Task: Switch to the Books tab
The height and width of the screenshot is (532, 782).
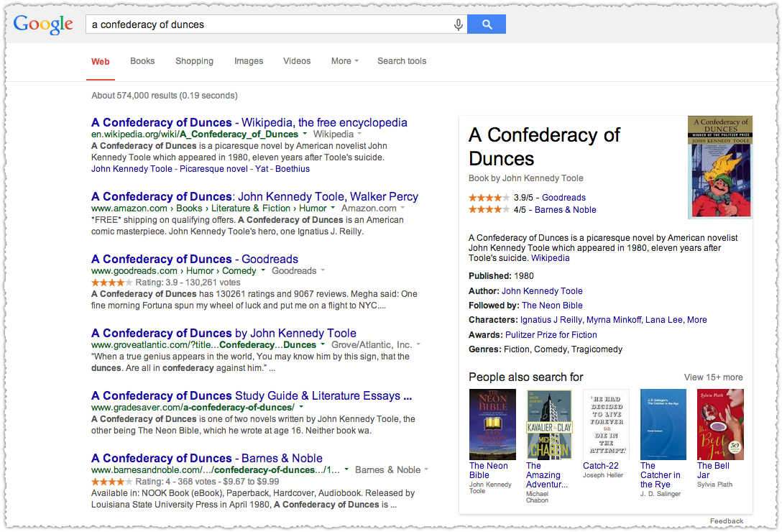Action: (x=142, y=61)
